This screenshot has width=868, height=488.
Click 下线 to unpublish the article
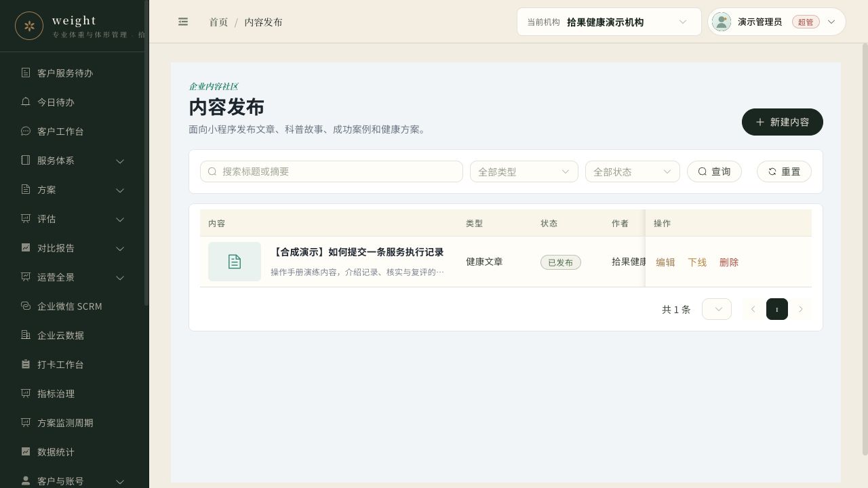[697, 262]
